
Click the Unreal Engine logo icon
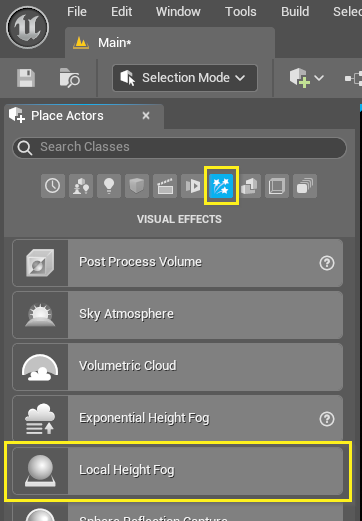[x=28, y=27]
